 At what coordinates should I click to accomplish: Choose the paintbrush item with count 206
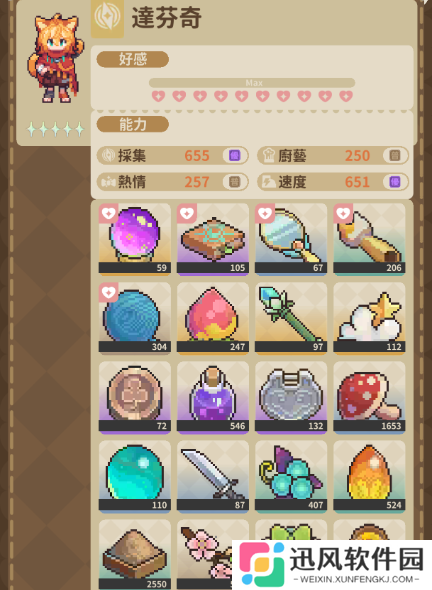pos(369,239)
